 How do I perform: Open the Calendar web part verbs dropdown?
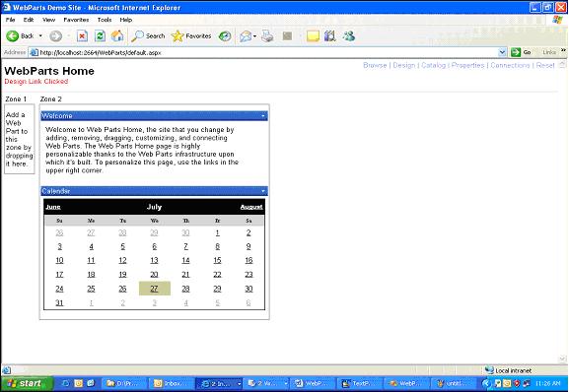click(263, 191)
